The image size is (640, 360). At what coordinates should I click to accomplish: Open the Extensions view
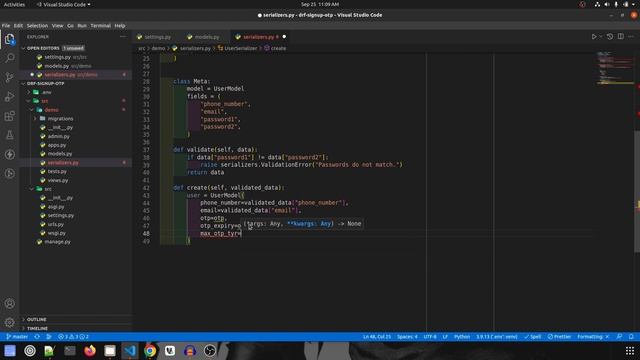(9, 116)
